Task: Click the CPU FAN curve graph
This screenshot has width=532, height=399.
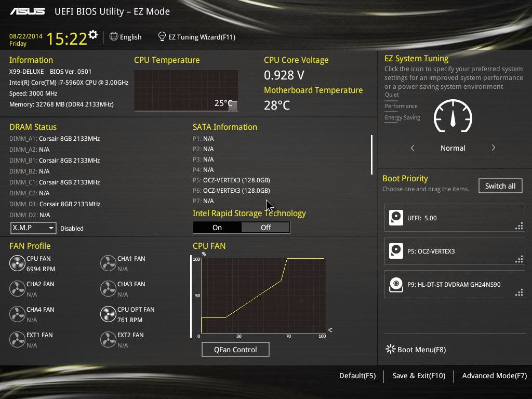Action: tap(263, 295)
